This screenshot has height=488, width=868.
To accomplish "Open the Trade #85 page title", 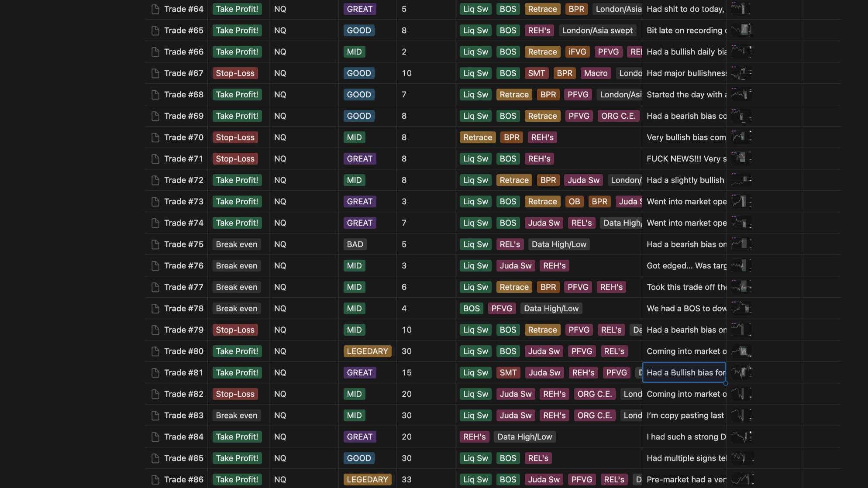I will point(184,458).
